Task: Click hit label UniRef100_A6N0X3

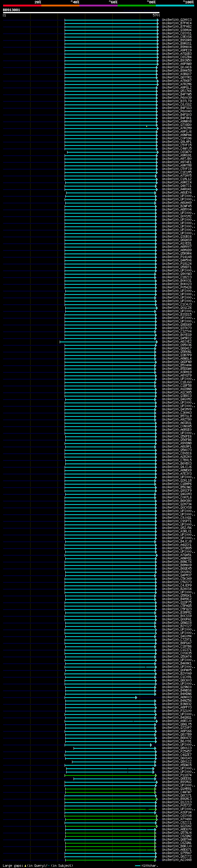Action: [177, 697]
